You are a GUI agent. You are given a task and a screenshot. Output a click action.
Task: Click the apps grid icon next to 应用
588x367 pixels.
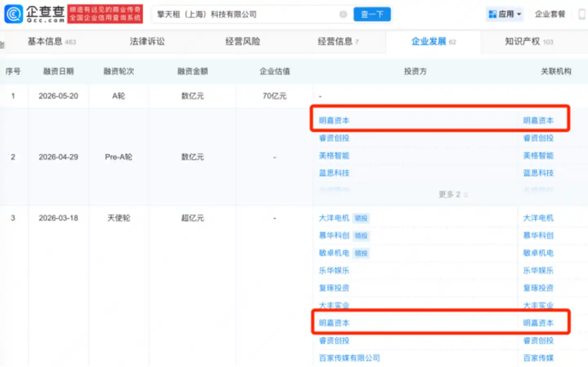(492, 14)
